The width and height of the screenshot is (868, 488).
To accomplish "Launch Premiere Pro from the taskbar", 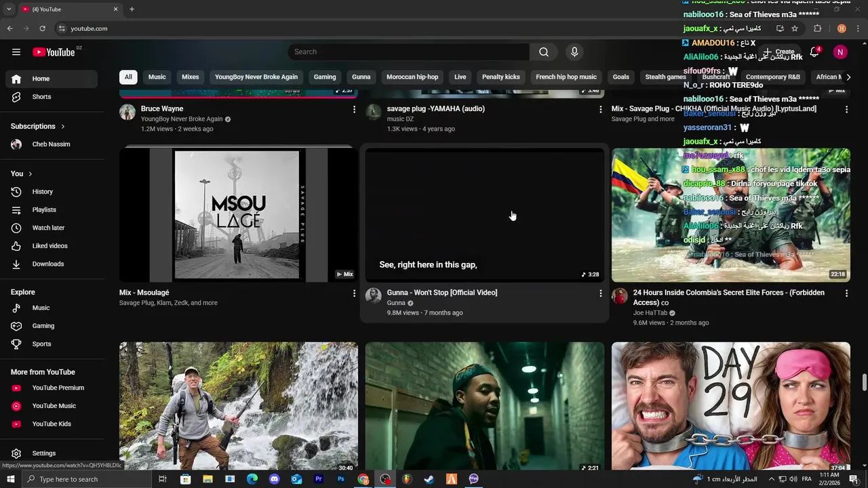I will pyautogui.click(x=318, y=479).
